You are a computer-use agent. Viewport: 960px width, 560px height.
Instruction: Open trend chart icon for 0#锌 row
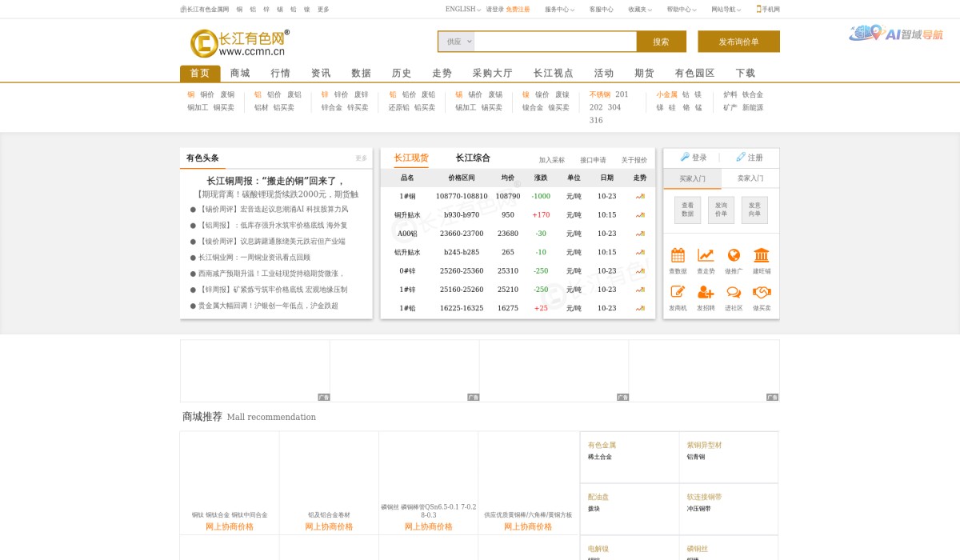[x=640, y=270]
